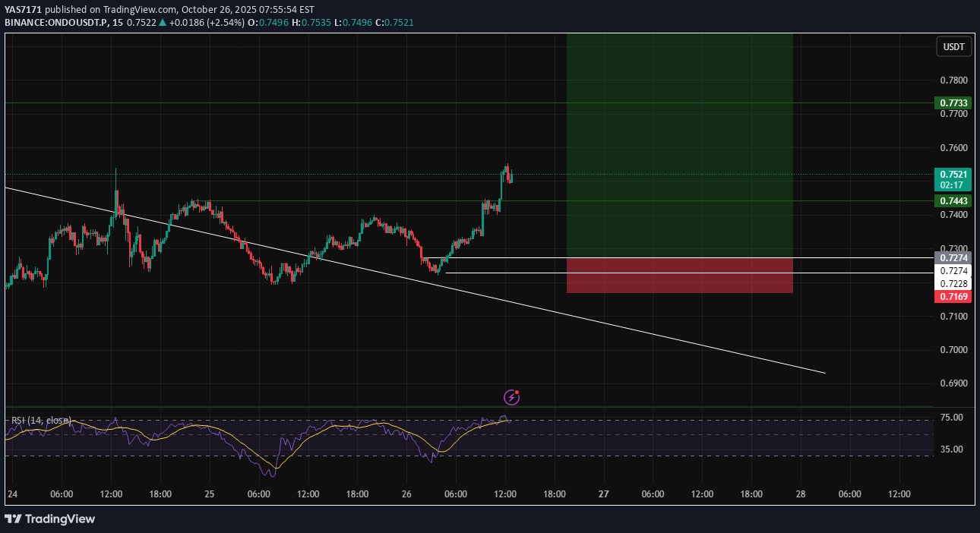Select the green 0.7733 price label
The height and width of the screenshot is (533, 980).
[x=953, y=103]
